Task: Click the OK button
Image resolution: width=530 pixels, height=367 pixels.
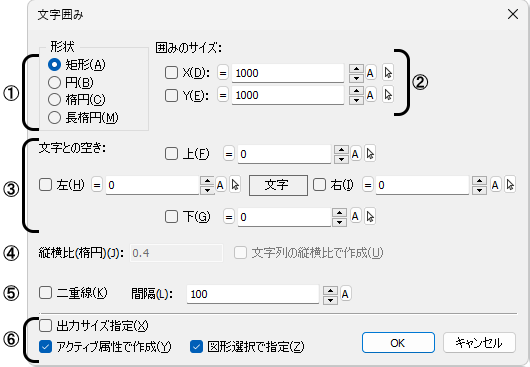Action: (x=398, y=343)
